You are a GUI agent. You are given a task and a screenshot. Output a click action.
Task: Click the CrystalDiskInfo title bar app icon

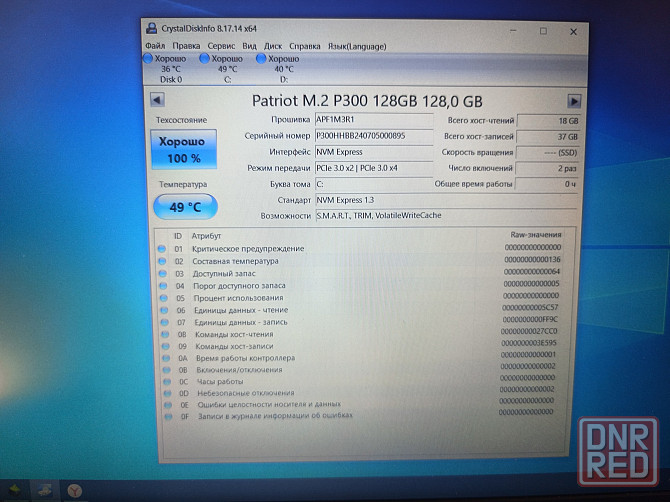[x=151, y=28]
